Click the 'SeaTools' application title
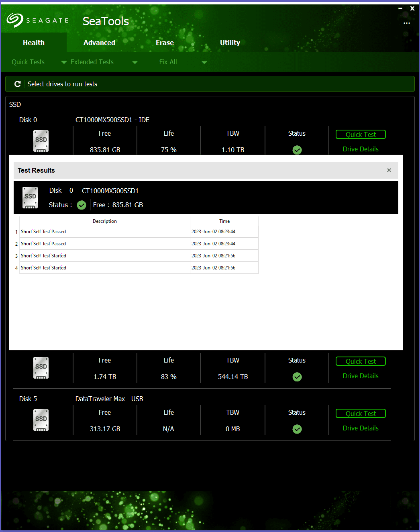 [106, 21]
